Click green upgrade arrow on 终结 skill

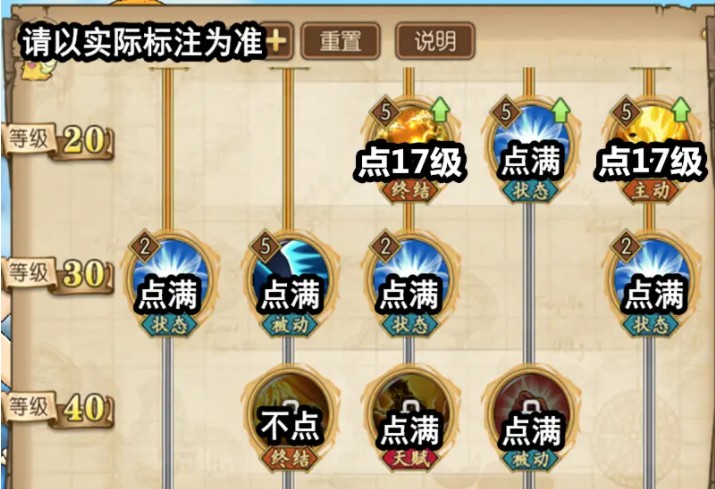point(440,110)
